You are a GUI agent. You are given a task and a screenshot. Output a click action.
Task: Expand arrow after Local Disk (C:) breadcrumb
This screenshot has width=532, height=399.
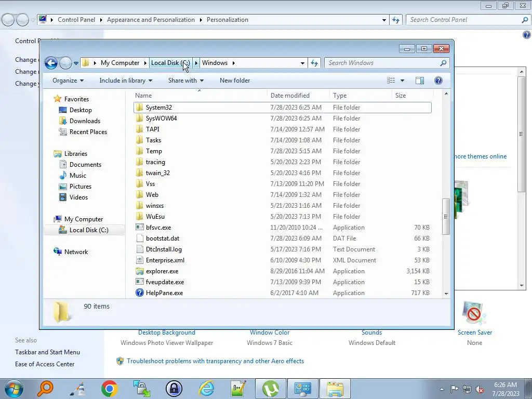pos(196,63)
